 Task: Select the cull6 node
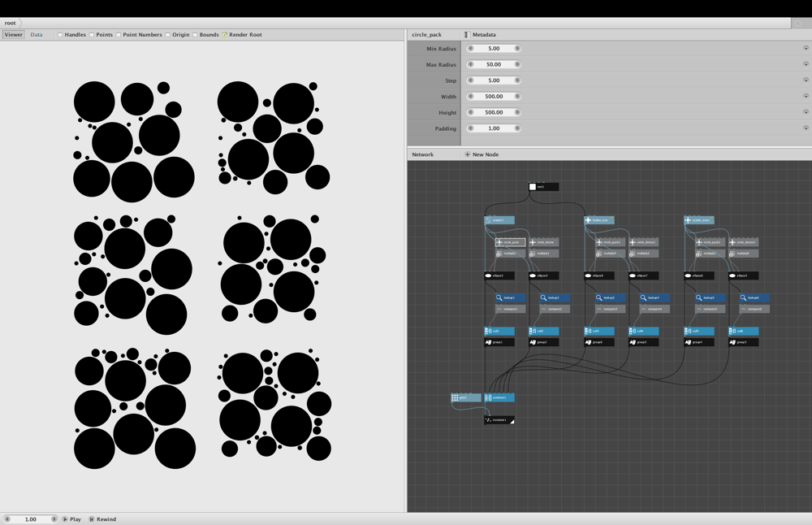coord(744,331)
